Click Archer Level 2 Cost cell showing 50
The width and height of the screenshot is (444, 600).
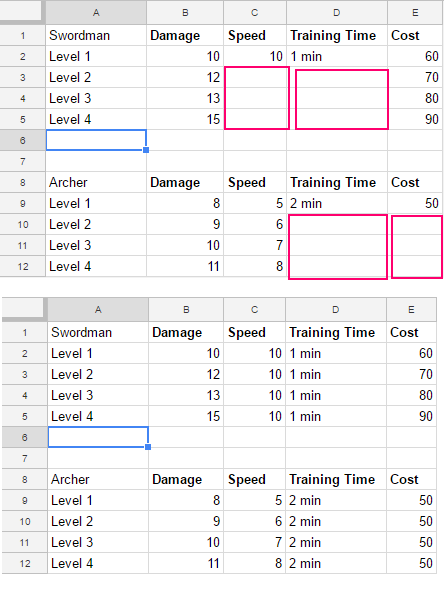411,521
